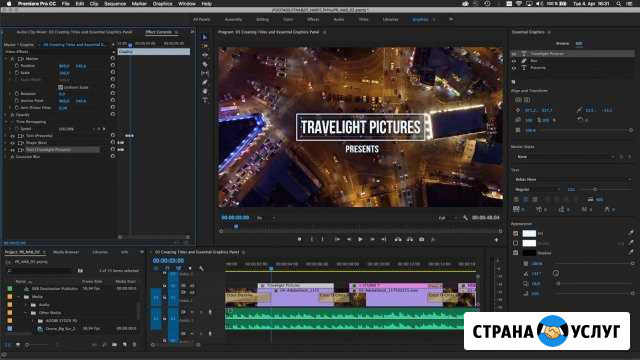Select the Selection arrow tool
The image size is (640, 360).
[205, 37]
